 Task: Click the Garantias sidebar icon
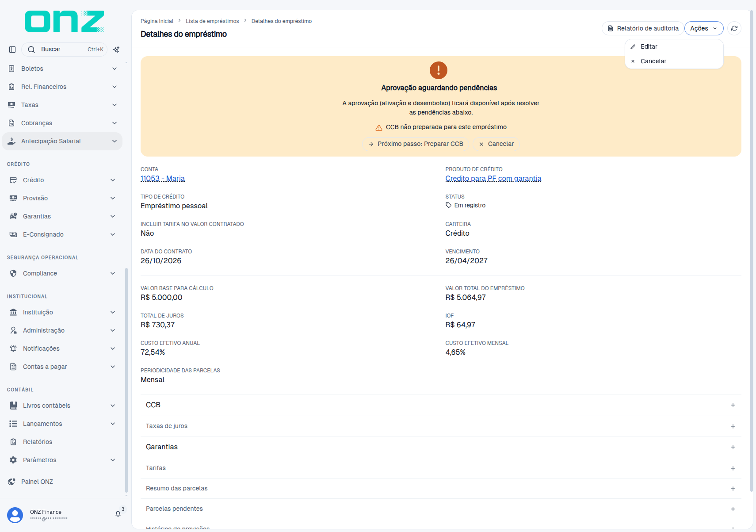(13, 216)
